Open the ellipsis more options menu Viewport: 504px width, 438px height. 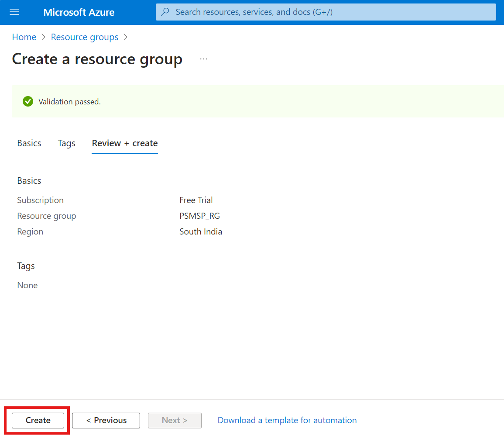(x=204, y=59)
